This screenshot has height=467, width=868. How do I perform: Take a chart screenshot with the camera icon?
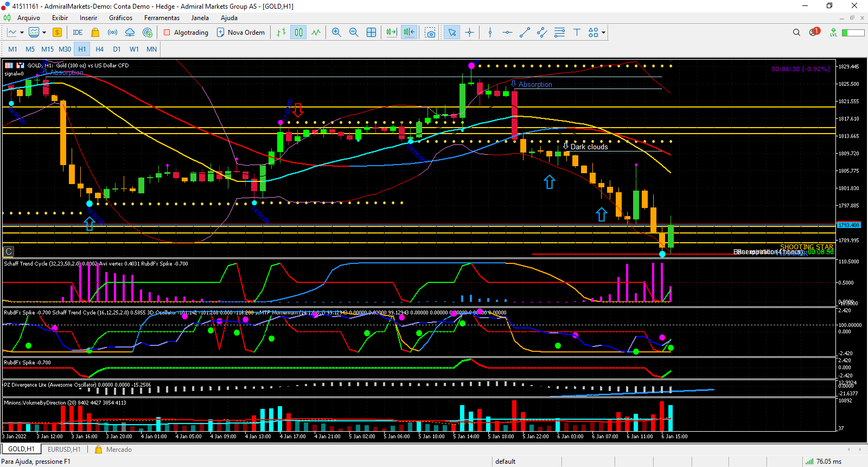[x=430, y=33]
